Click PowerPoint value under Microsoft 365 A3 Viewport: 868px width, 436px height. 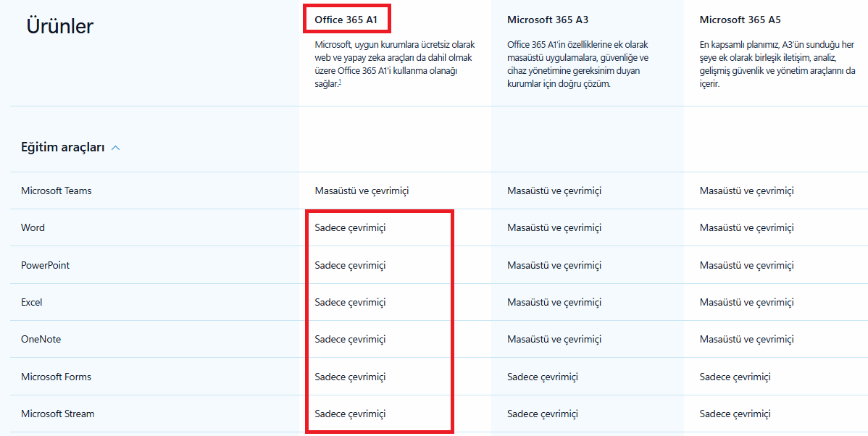coord(554,266)
